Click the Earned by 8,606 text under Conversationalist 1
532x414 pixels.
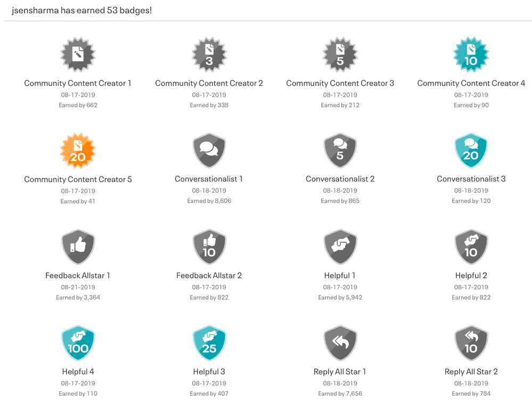[x=209, y=201]
